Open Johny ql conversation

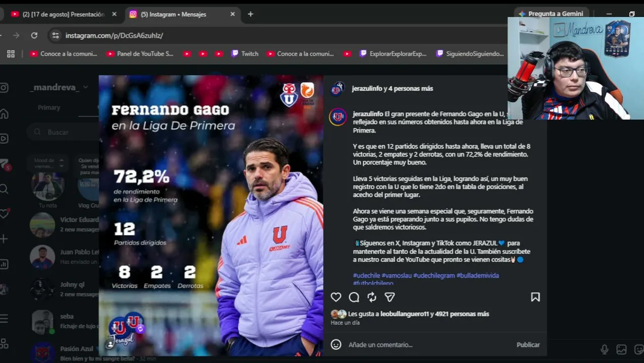pyautogui.click(x=64, y=289)
